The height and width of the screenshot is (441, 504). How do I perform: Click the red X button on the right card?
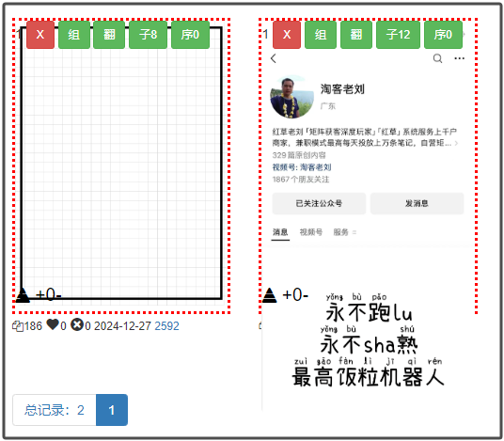coord(287,35)
